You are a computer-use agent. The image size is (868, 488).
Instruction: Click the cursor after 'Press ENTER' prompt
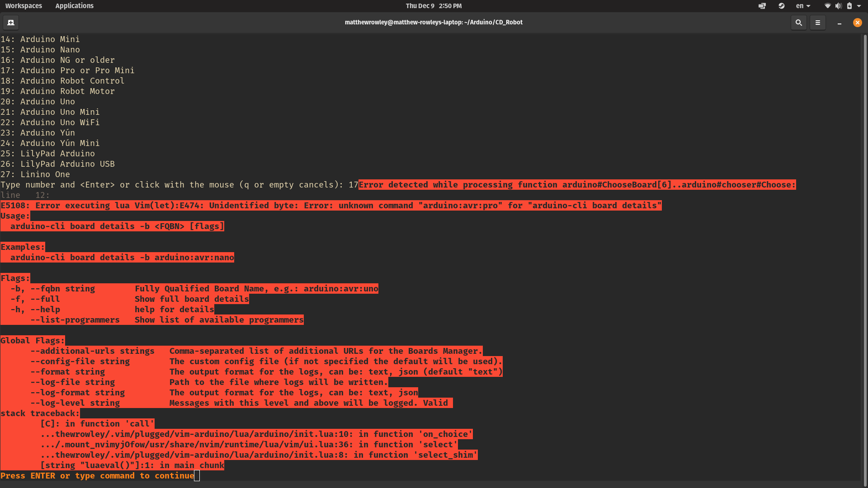197,476
